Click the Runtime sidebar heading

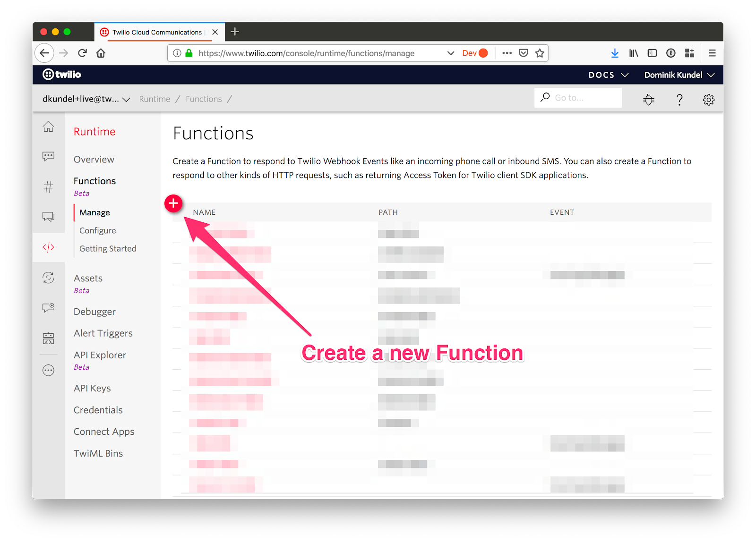click(94, 132)
